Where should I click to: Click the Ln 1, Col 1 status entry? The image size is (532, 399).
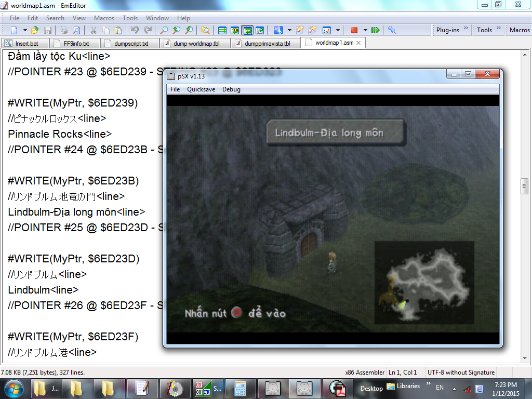(x=403, y=373)
